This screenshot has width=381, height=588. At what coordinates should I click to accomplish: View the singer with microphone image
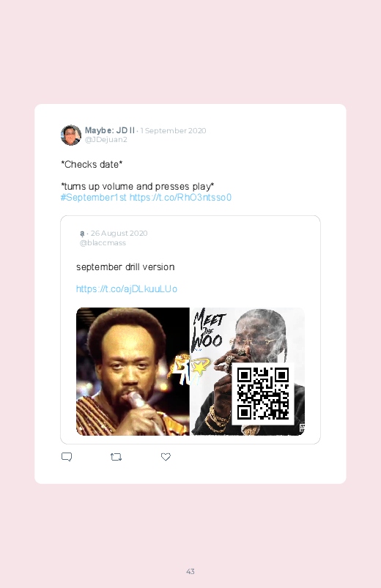[133, 372]
